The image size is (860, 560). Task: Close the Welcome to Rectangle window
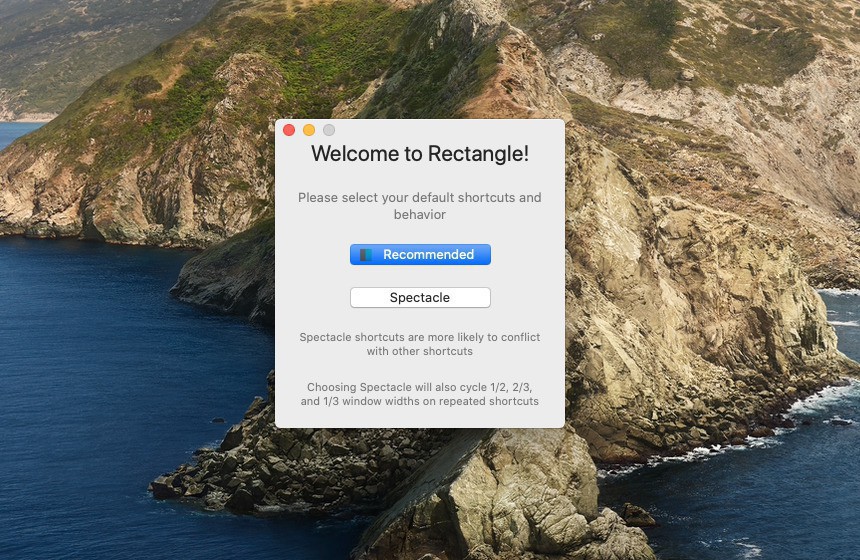(289, 130)
